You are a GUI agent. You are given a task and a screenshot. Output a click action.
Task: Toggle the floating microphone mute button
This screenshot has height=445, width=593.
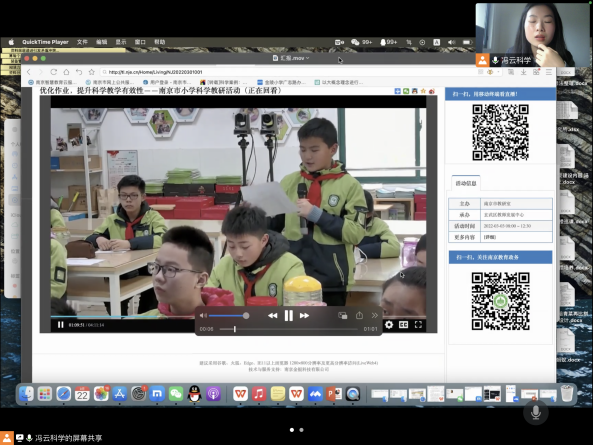click(536, 412)
